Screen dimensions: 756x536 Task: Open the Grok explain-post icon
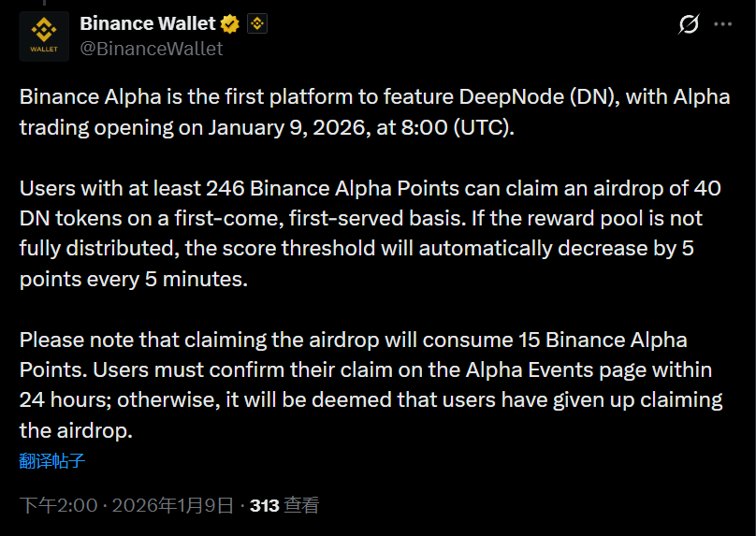click(688, 25)
